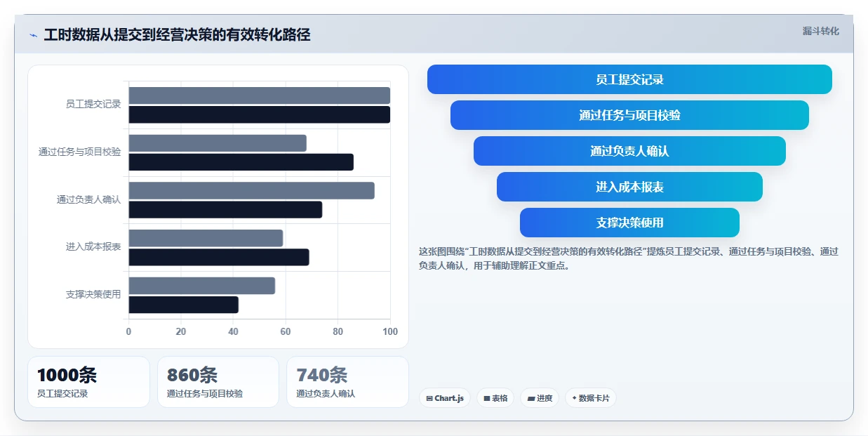Open the 740条 通过负责人确认 data card
This screenshot has width=868, height=436.
[x=347, y=382]
